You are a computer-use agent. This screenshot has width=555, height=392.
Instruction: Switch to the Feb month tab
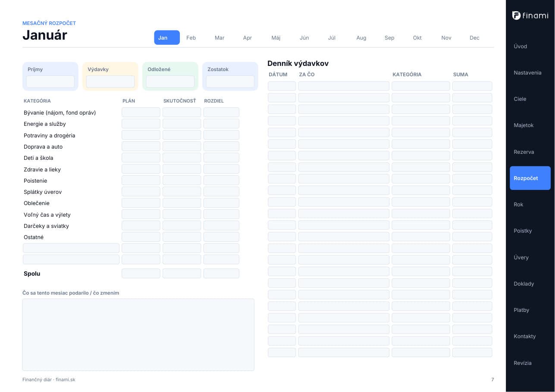(x=191, y=37)
